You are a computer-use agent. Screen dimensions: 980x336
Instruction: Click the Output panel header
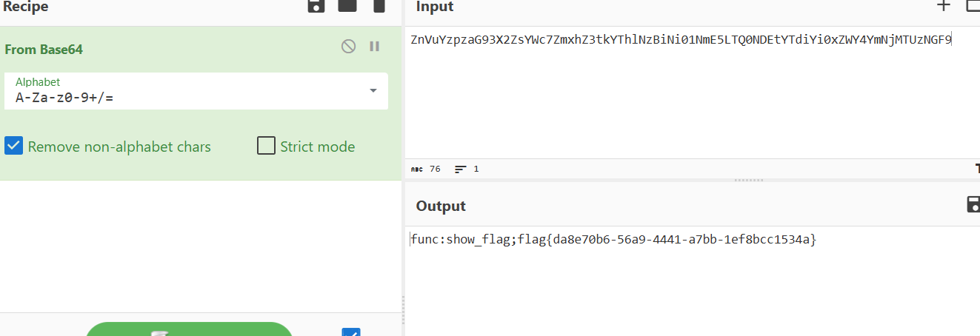pos(441,206)
